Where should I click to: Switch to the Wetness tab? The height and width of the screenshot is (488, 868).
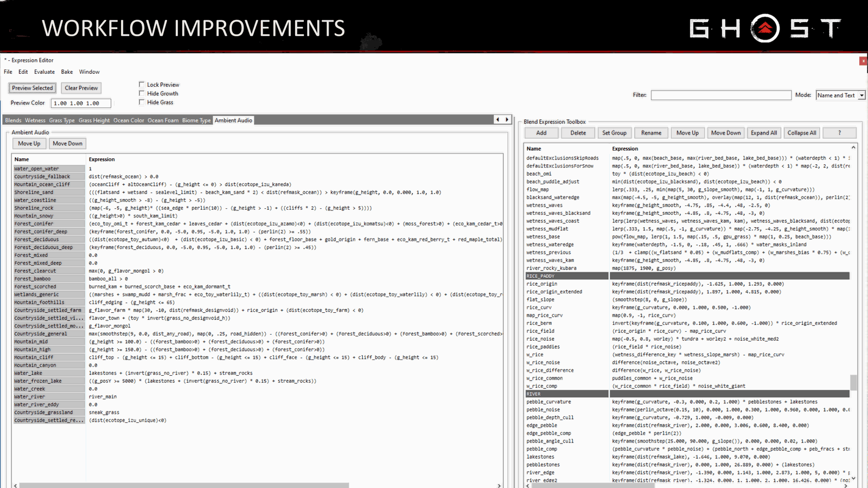point(35,120)
